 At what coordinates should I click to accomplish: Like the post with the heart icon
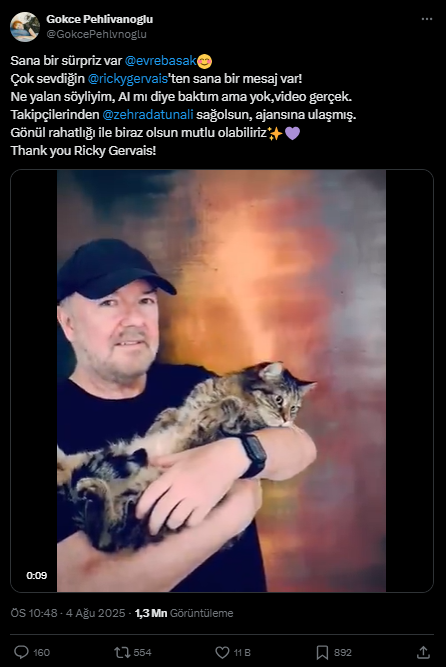pyautogui.click(x=222, y=652)
